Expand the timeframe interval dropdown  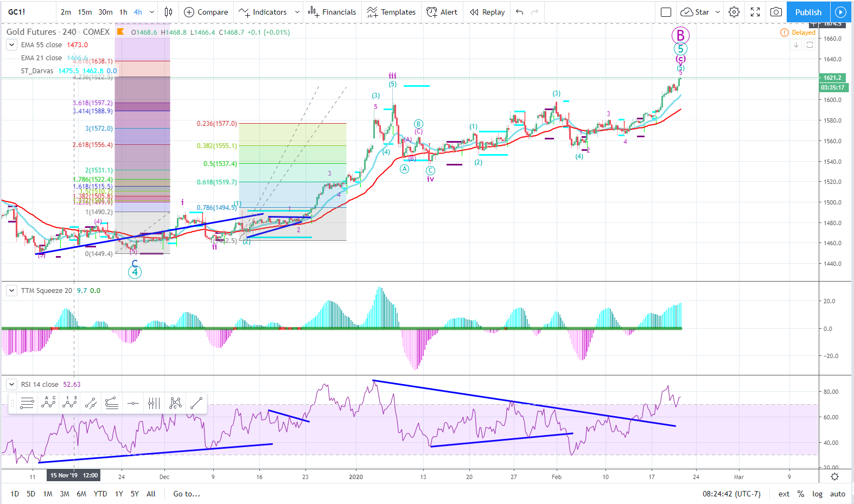coord(152,12)
